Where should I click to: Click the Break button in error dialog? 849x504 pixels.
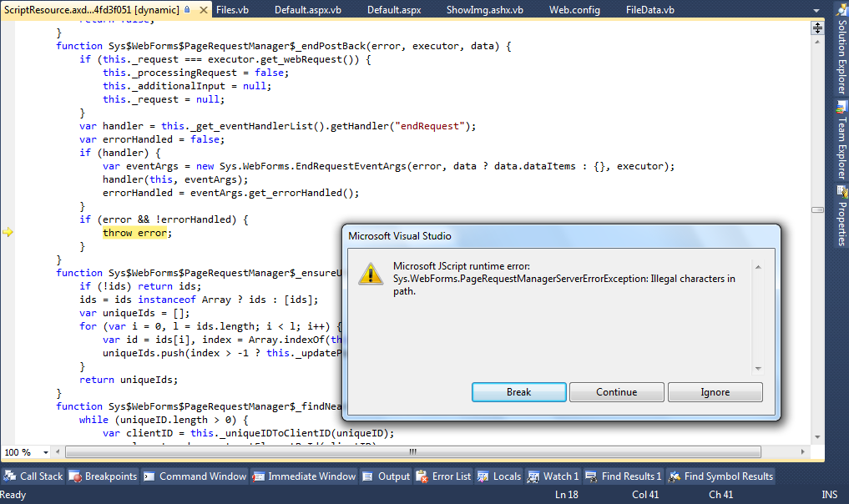click(518, 392)
